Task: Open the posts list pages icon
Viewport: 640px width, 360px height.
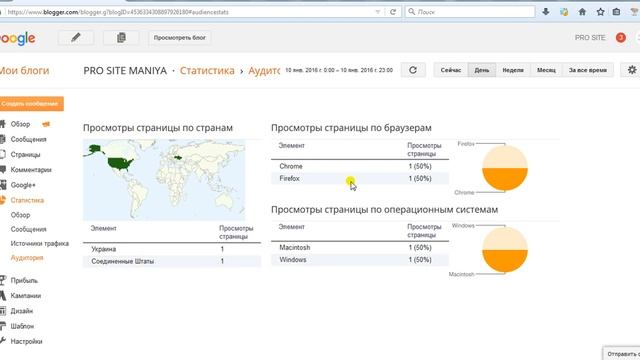Action: point(121,38)
